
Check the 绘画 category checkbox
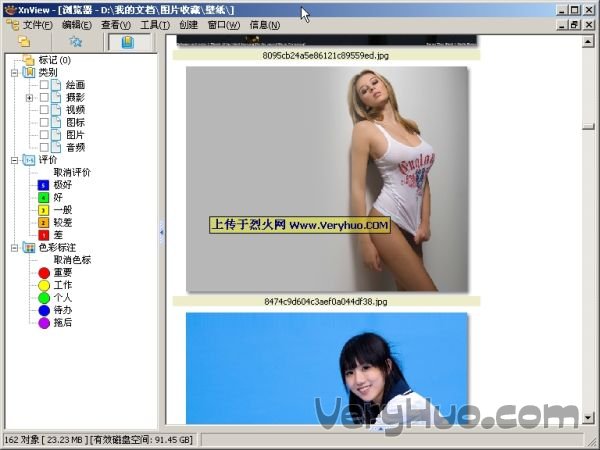(x=44, y=85)
